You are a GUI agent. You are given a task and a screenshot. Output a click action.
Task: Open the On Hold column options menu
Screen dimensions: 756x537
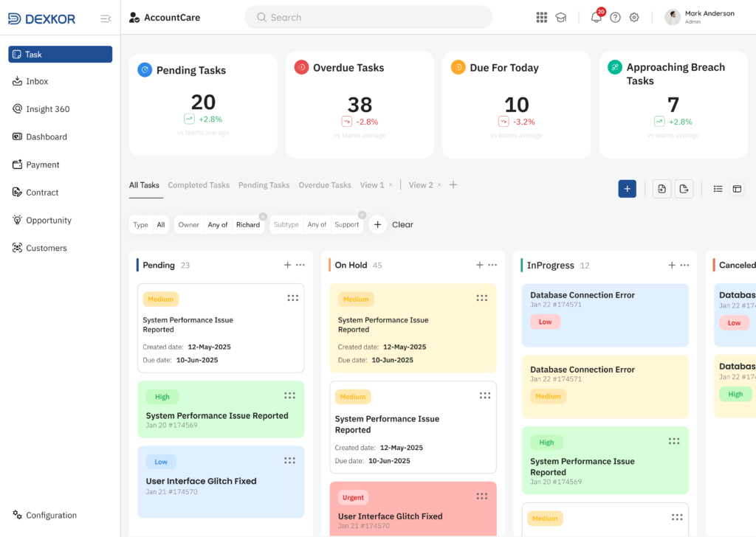click(x=492, y=265)
